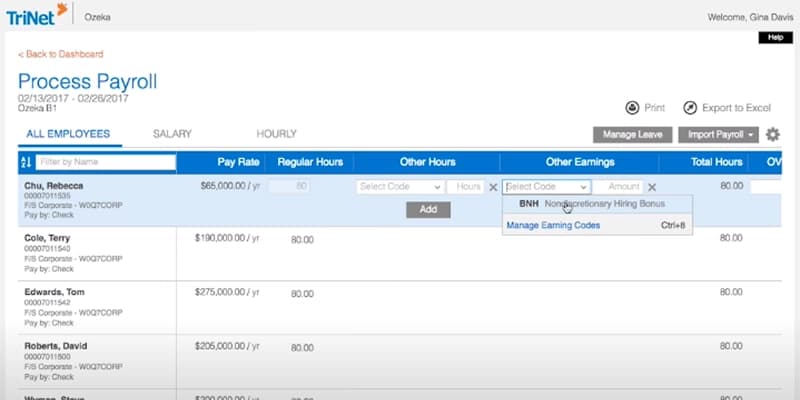Click the pay period dates 02/13/2017 - 02/26/2017
The image size is (800, 400).
(x=73, y=98)
